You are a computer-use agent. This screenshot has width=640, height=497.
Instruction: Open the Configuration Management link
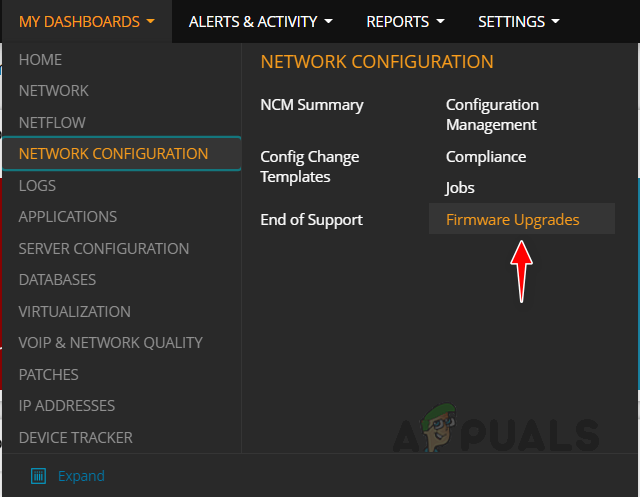[x=492, y=114]
